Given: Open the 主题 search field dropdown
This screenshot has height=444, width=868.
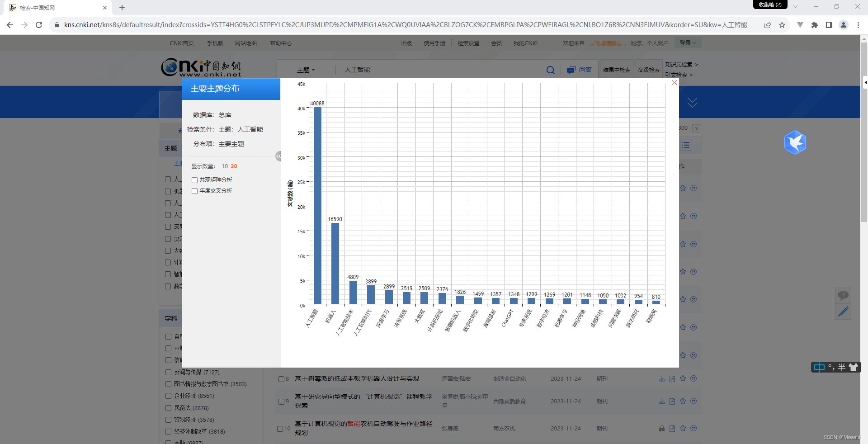Looking at the screenshot, I should pyautogui.click(x=306, y=70).
